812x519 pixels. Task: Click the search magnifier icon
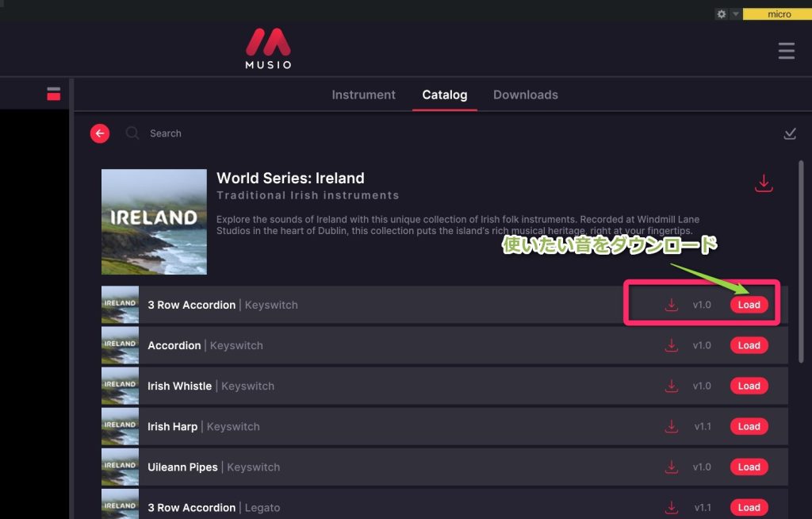tap(132, 133)
